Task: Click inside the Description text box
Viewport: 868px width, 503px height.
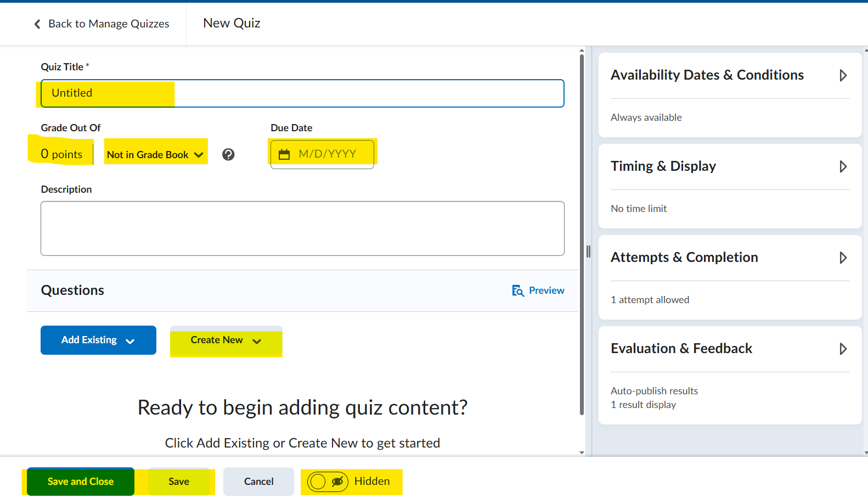Action: coord(302,228)
